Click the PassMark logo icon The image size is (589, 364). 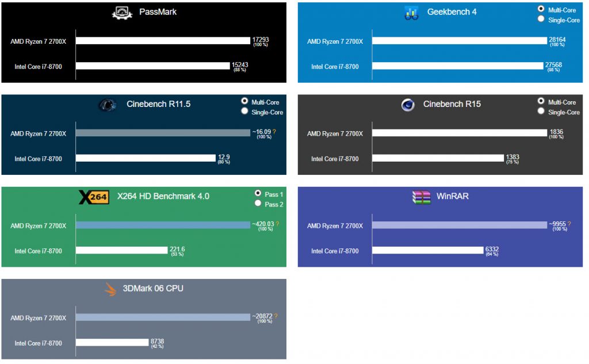pos(122,12)
